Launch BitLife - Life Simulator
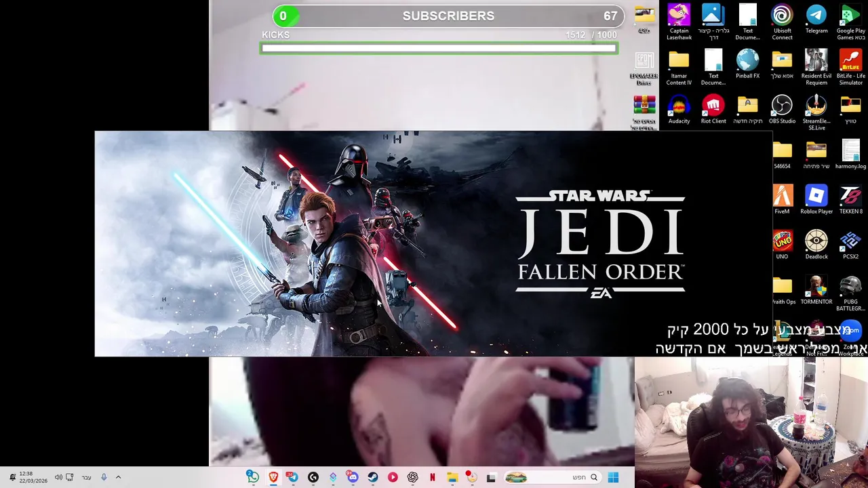 point(850,67)
